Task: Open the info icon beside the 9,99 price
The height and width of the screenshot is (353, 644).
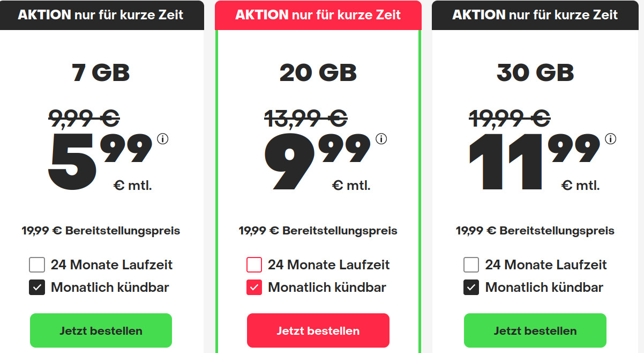Action: [381, 138]
